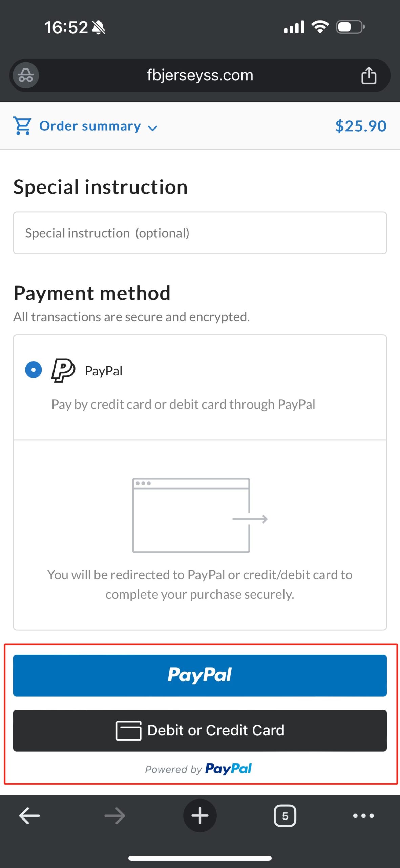Tap the PayPal logo in payment option
This screenshot has height=868, width=400.
point(63,370)
